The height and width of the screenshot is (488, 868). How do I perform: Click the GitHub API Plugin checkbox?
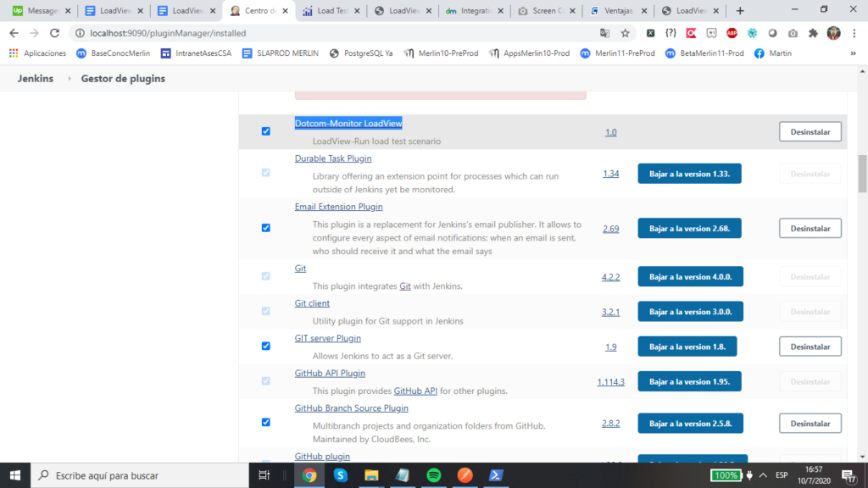pos(265,380)
